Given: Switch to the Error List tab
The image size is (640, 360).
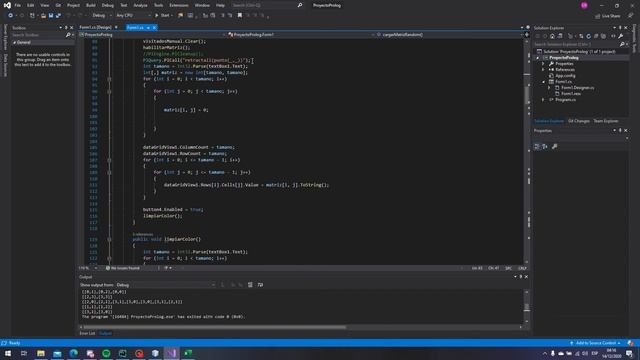Looking at the screenshot, I should click(x=87, y=333).
